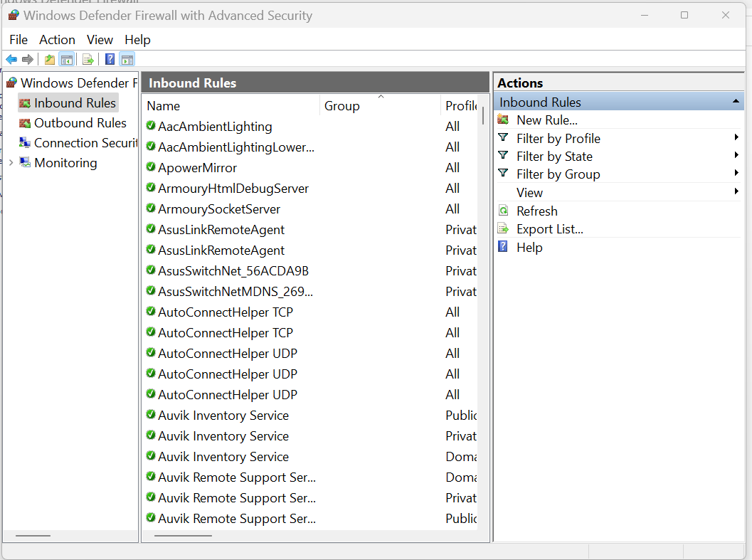This screenshot has width=752, height=560.
Task: Click the rules list vertical scrollbar thumb
Action: 483,116
